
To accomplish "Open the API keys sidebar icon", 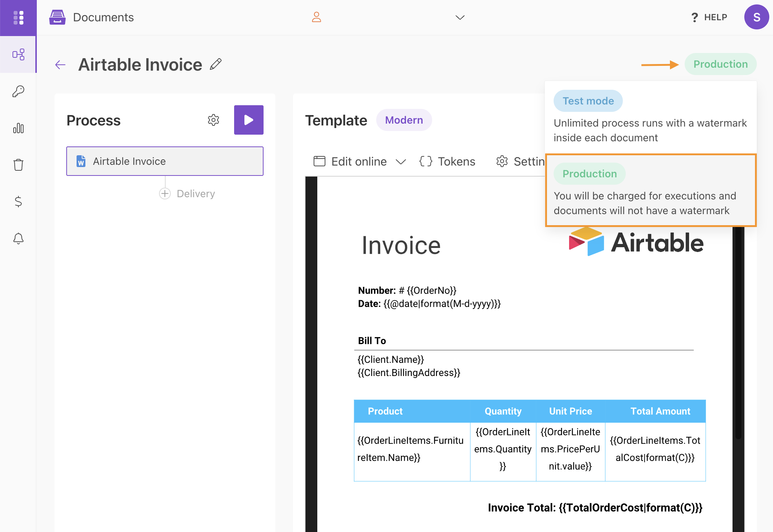I will pyautogui.click(x=18, y=91).
